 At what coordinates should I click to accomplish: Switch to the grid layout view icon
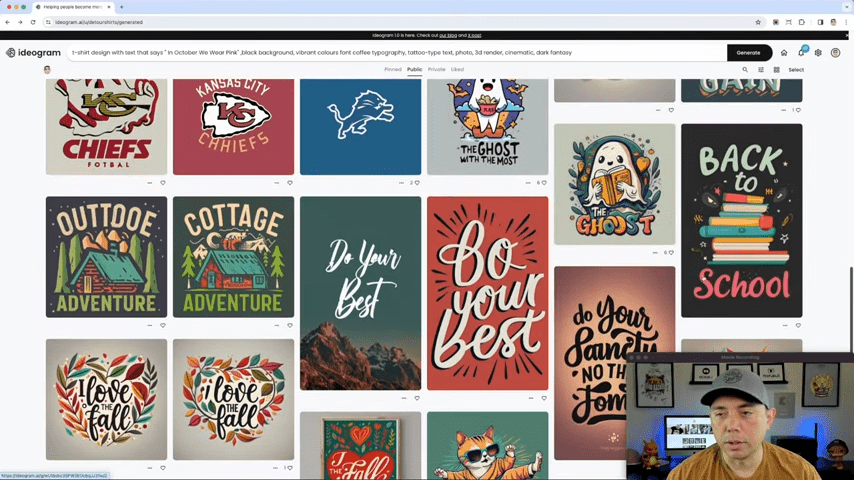click(x=777, y=70)
